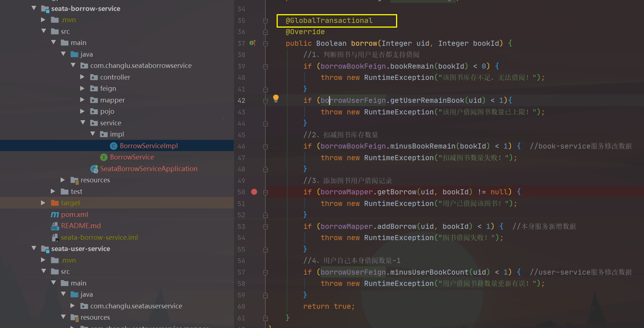This screenshot has width=644, height=328.
Task: Open SeataBorrowServiceApplication class
Action: [149, 169]
